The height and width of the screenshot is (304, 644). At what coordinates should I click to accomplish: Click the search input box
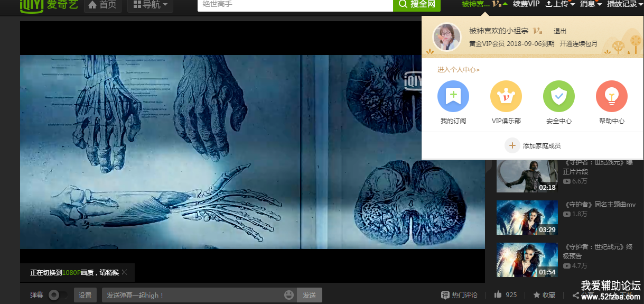click(x=295, y=5)
